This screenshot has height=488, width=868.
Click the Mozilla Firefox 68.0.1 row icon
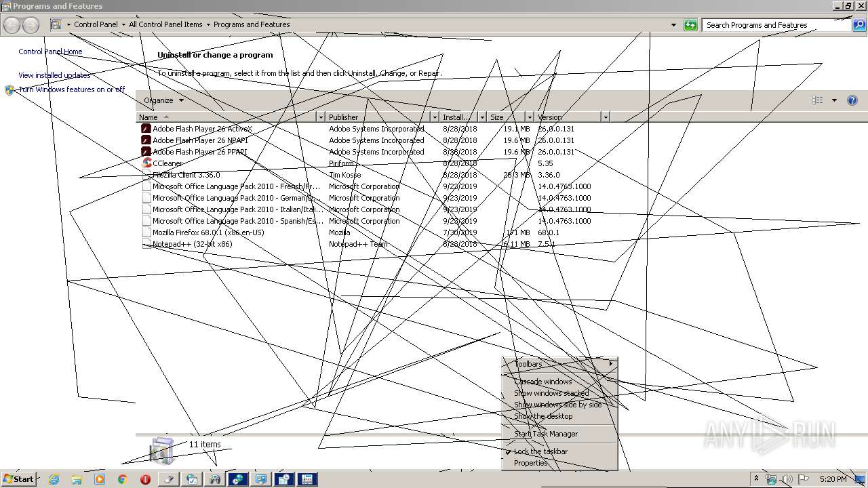pyautogui.click(x=146, y=232)
